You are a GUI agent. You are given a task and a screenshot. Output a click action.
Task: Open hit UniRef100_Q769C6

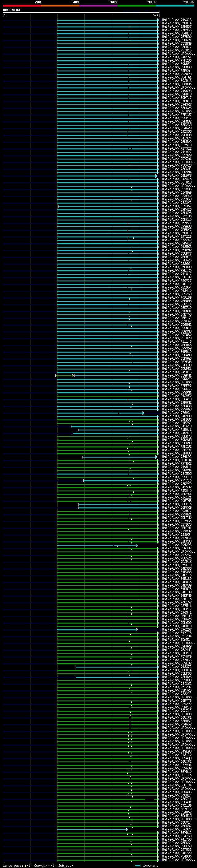pyautogui.click(x=177, y=30)
